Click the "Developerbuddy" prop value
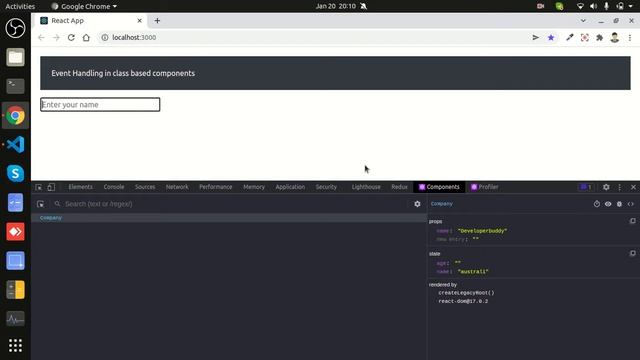Screen dimensions: 640x360 (x=482, y=231)
